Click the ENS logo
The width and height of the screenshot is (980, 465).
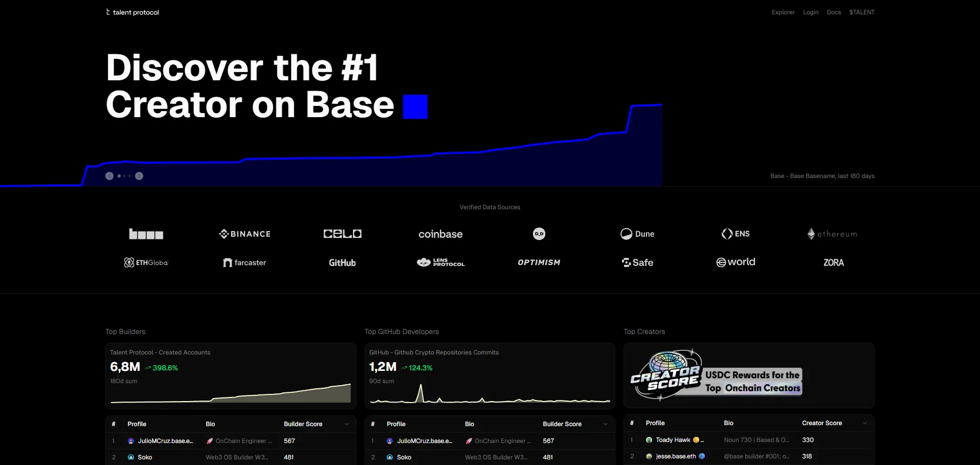coord(736,234)
